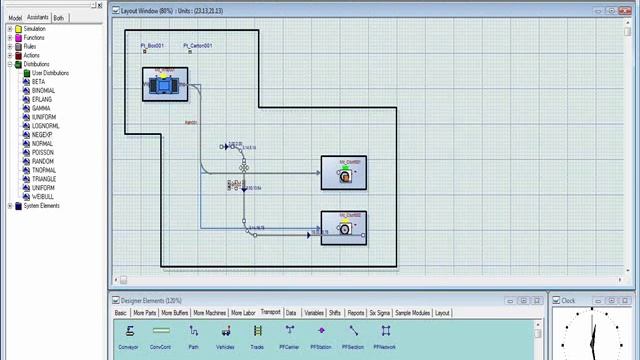
Task: Pick the PFCarrier element icon
Action: click(289, 330)
